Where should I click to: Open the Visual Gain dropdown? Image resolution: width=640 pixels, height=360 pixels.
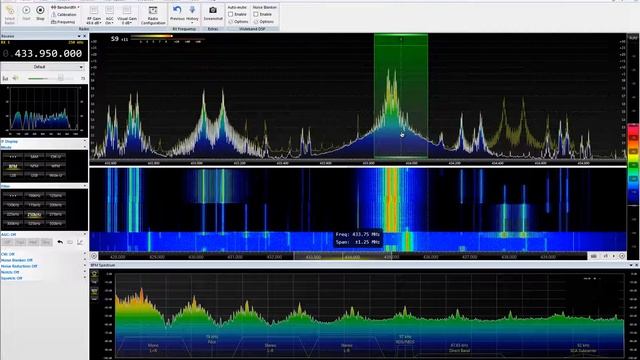(x=127, y=14)
